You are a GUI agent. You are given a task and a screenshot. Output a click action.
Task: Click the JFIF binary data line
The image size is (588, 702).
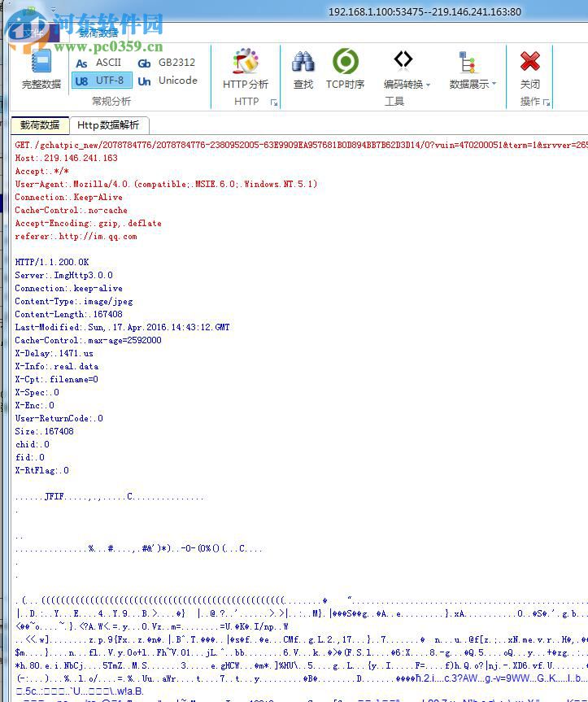110,496
